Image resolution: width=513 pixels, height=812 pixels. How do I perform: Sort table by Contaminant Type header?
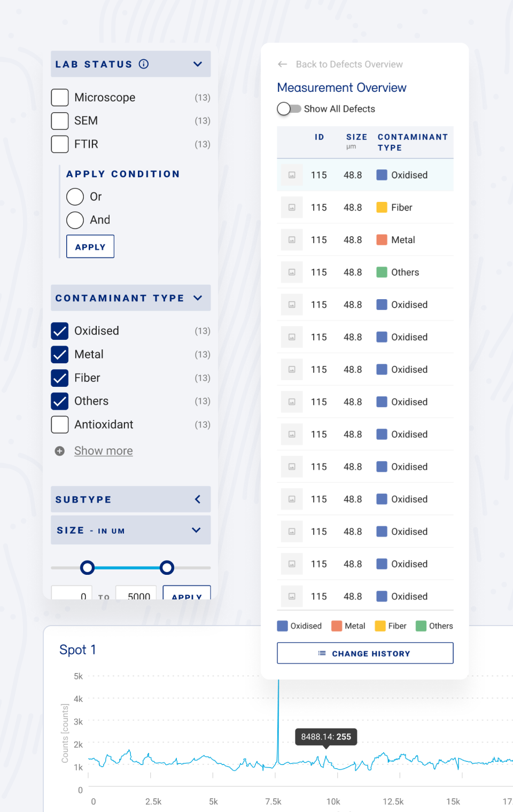click(x=412, y=142)
